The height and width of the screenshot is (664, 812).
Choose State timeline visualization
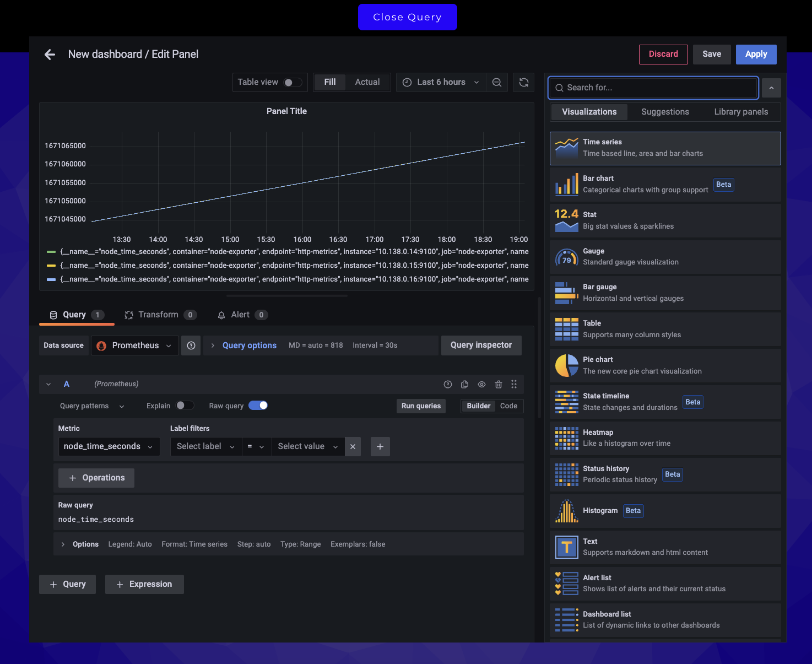665,402
